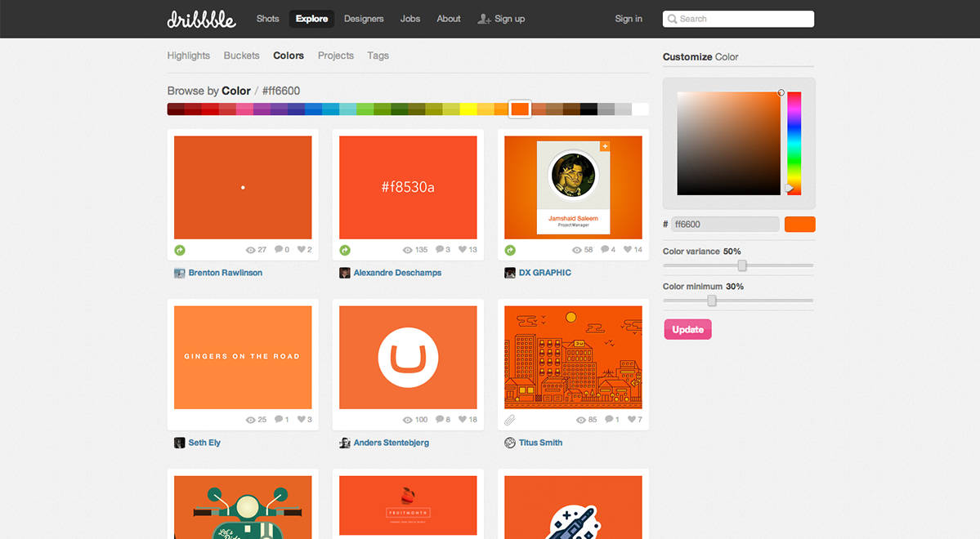Viewport: 980px width, 539px height.
Task: Switch to the Buckets tab
Action: coord(241,56)
